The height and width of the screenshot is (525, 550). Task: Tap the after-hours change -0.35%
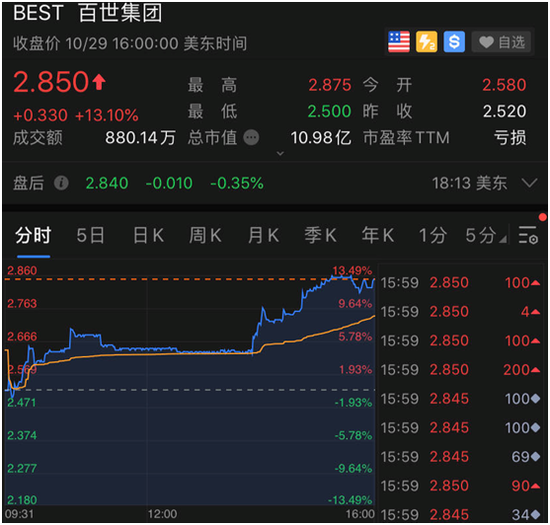coord(237,183)
